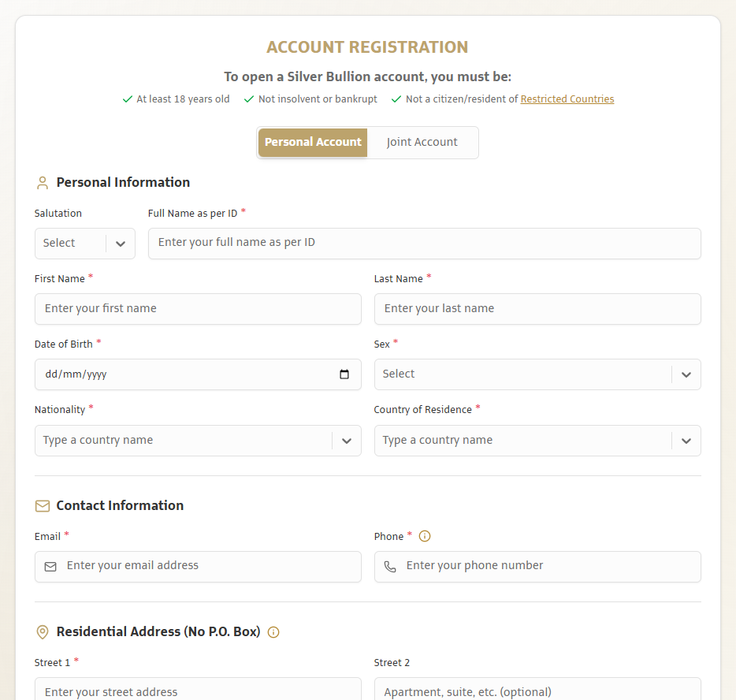The height and width of the screenshot is (700, 736).
Task: Focus the Street 1 address field
Action: click(198, 689)
